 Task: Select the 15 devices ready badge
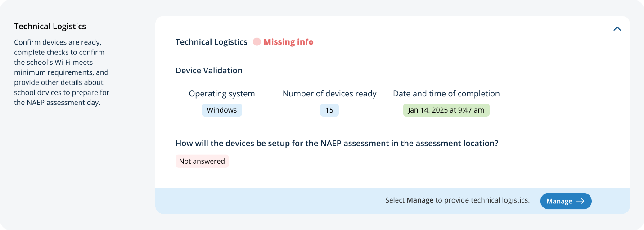tap(329, 110)
